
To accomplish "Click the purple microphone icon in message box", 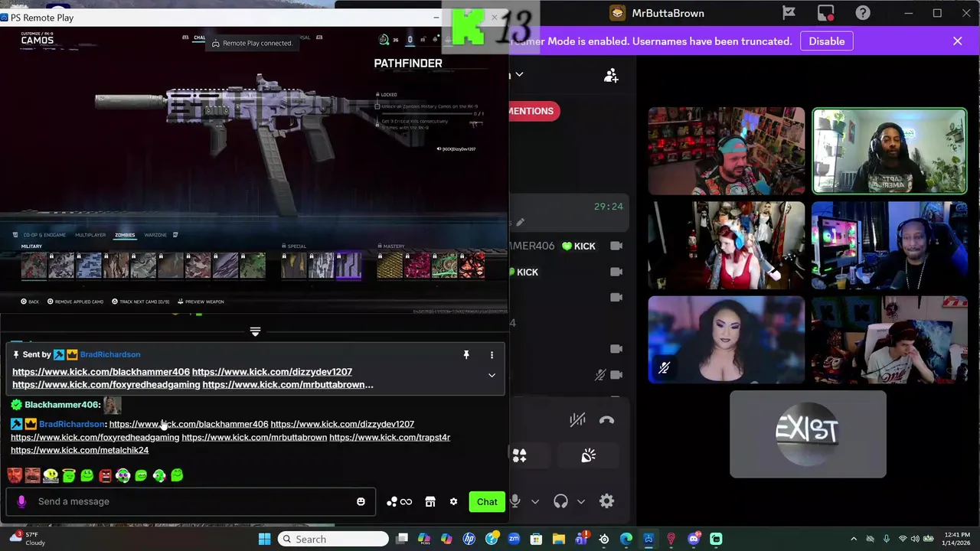I will click(x=21, y=501).
